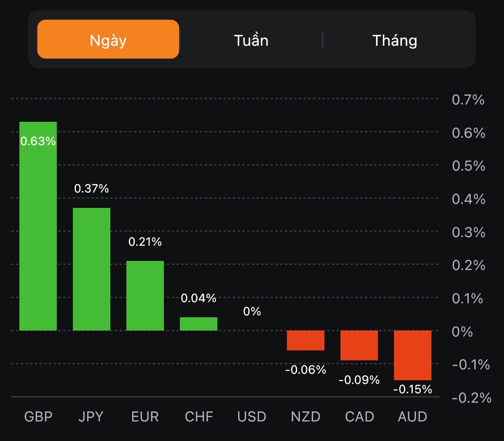Tap the green EUR bar
Viewport: 504px width, 441px height.
tap(145, 296)
